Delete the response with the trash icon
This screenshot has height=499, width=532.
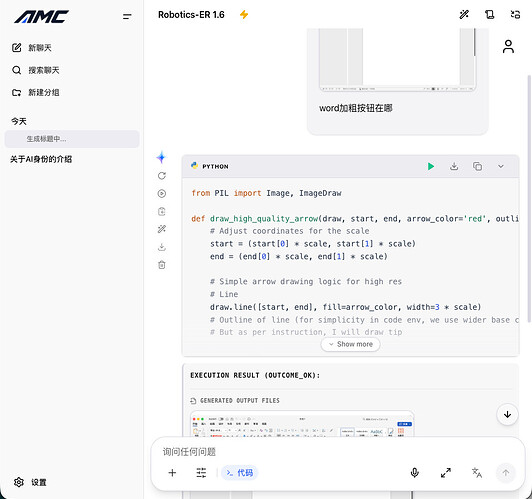click(162, 265)
